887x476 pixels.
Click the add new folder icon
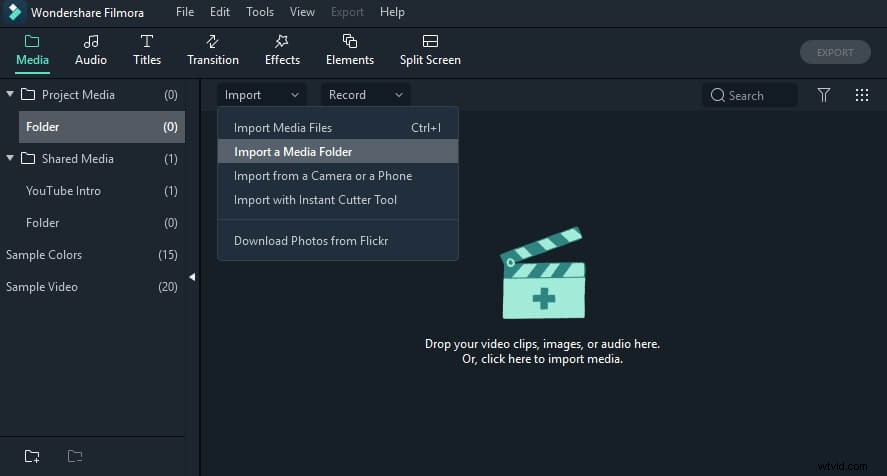(32, 456)
